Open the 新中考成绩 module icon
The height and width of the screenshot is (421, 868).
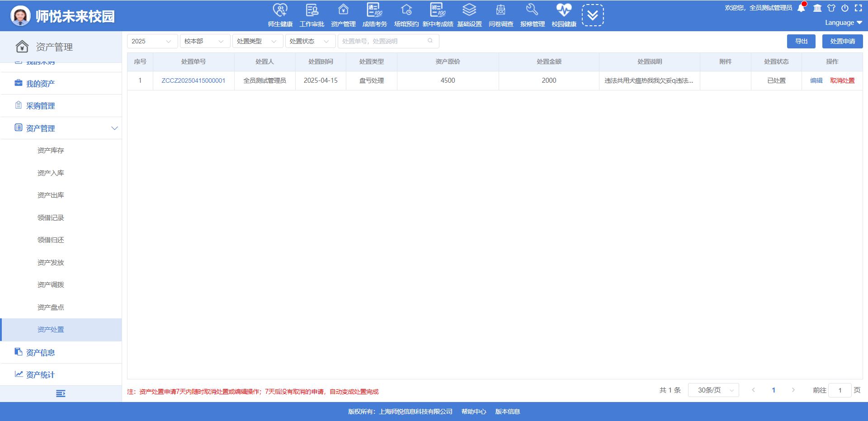438,10
